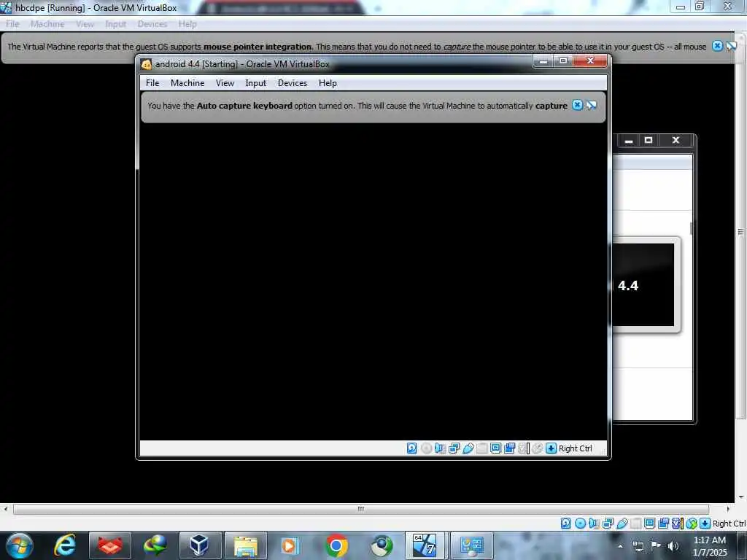The height and width of the screenshot is (560, 747).
Task: Click mouse integration icon in android 4.4 status bar
Action: (538, 448)
